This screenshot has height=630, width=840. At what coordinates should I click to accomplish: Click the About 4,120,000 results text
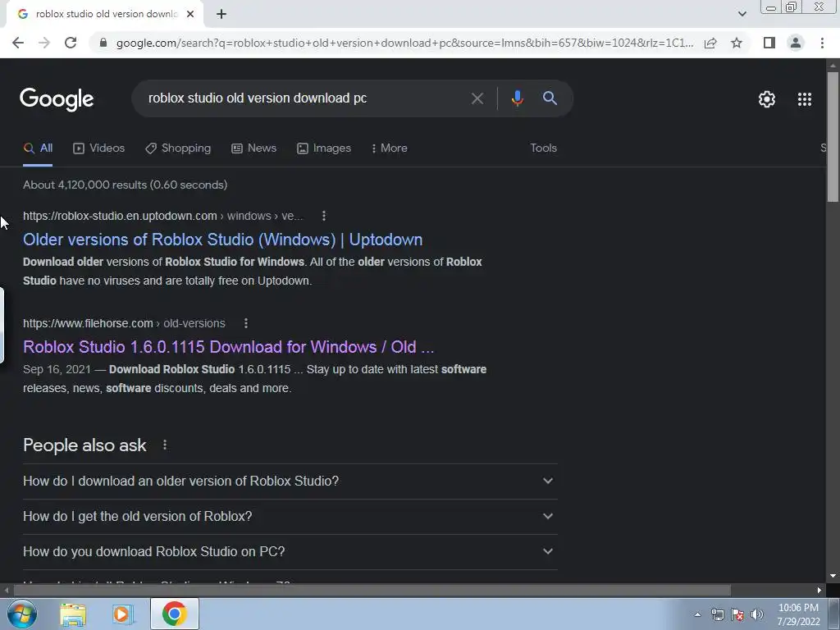(x=126, y=185)
